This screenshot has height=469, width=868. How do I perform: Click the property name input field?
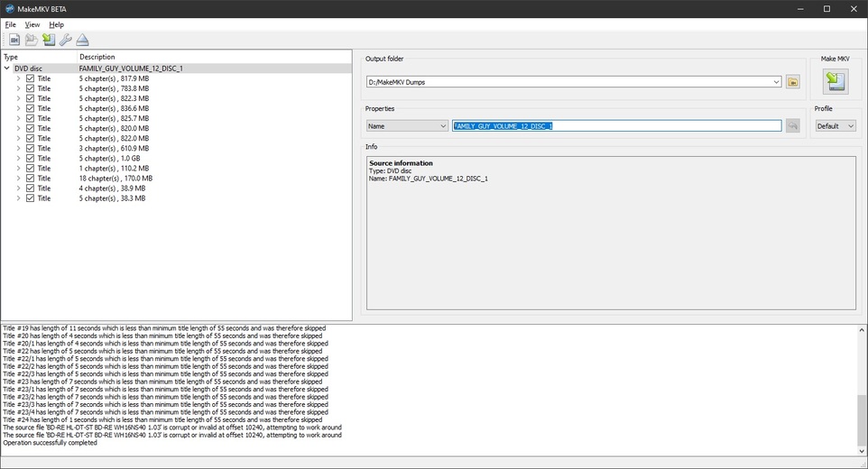click(x=616, y=126)
